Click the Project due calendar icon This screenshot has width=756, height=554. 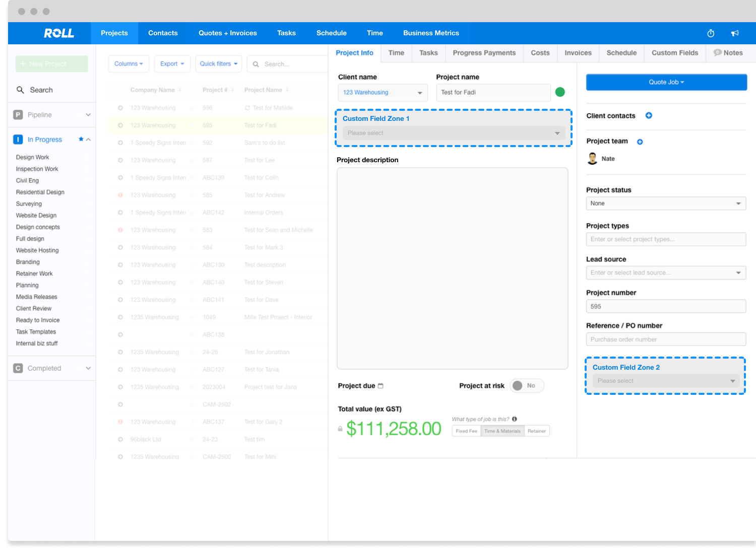(381, 386)
